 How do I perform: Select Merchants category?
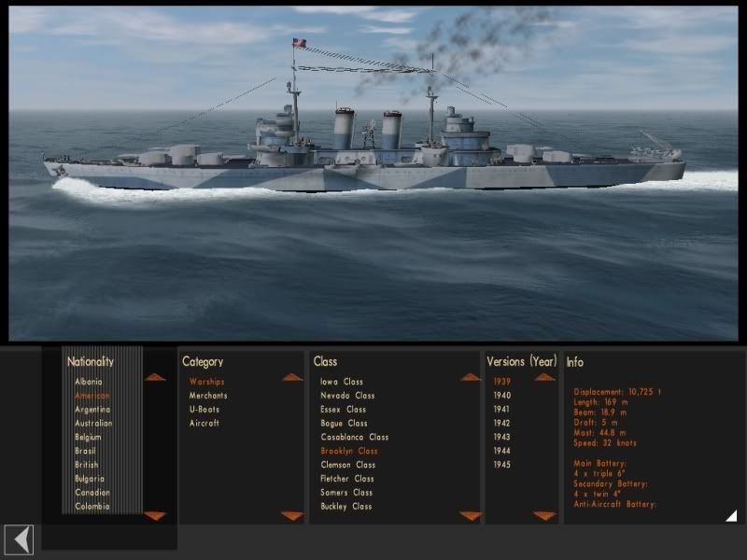coord(208,396)
